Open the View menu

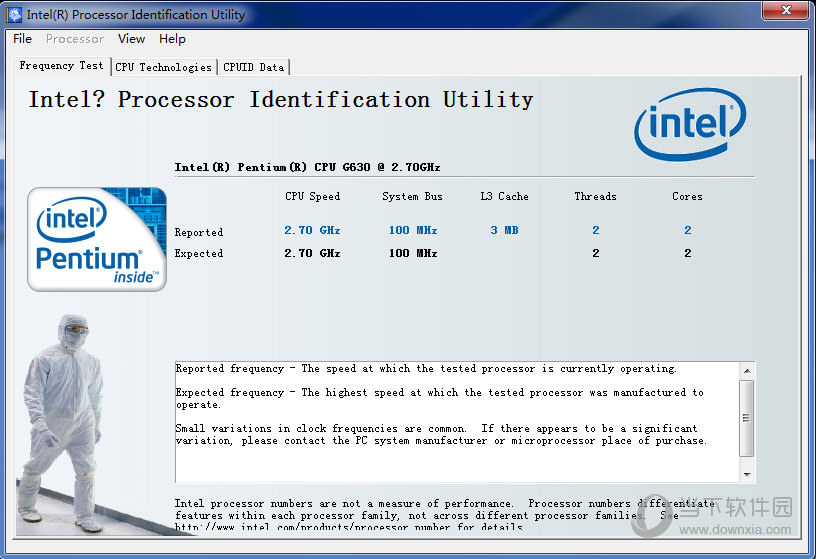131,39
